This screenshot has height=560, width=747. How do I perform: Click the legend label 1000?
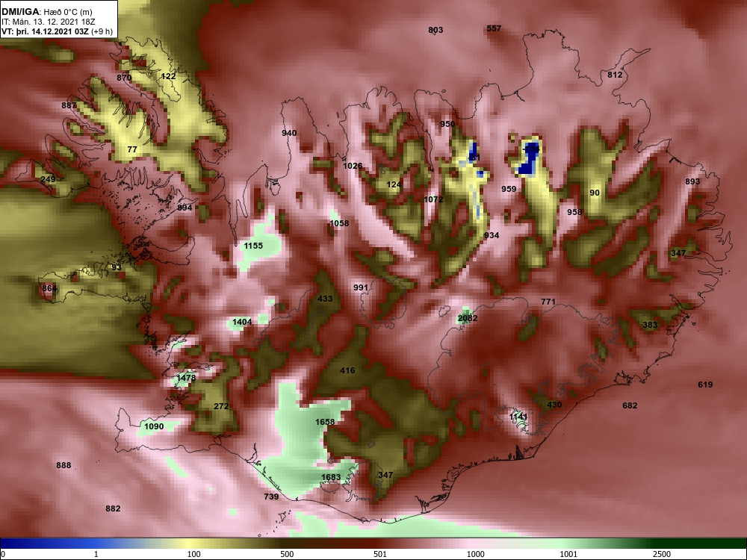coord(475,554)
